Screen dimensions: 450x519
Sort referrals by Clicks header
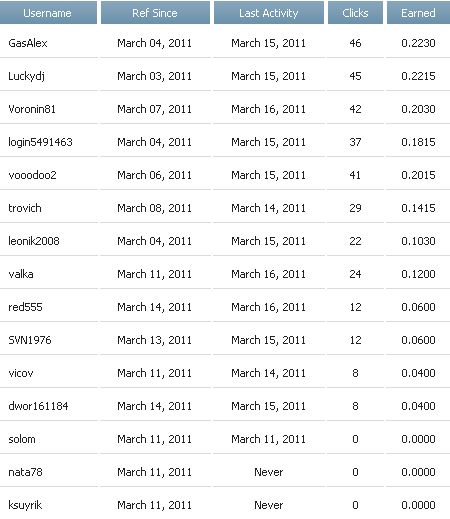pos(355,13)
